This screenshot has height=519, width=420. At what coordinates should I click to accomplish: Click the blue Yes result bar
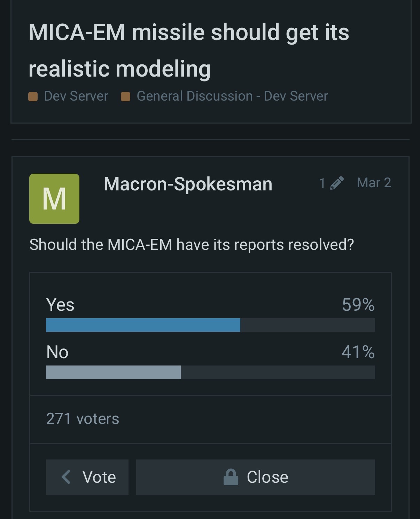(x=143, y=325)
